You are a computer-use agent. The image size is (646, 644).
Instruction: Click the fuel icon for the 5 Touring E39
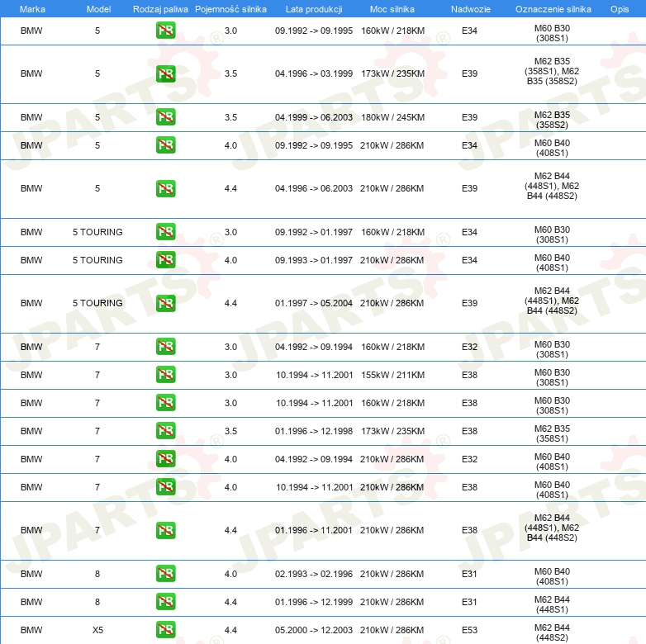(x=165, y=303)
